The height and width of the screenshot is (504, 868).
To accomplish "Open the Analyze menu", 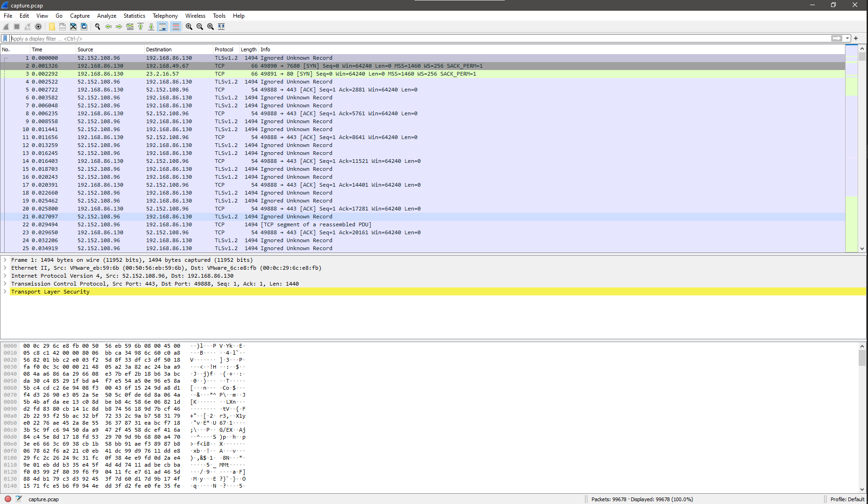I will (106, 15).
